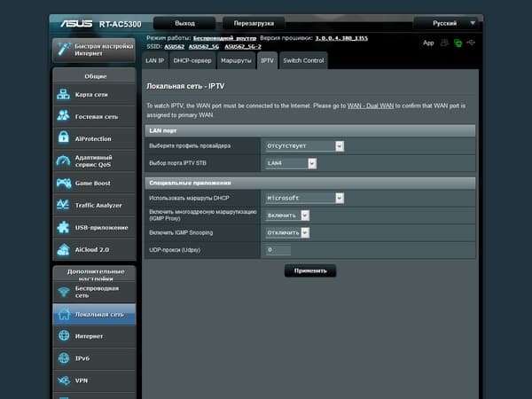This screenshot has height=399, width=532.
Task: Click the green network status icon
Action: pos(458,43)
